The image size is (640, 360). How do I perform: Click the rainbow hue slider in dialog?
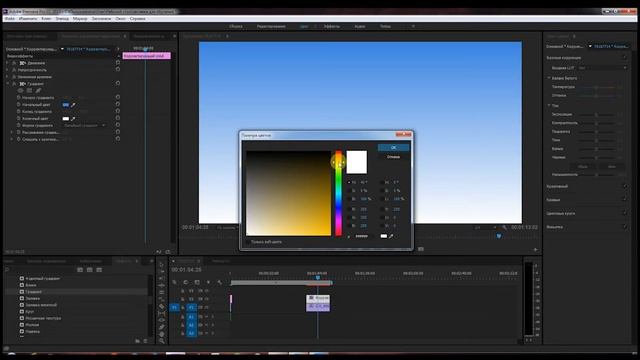(338, 193)
